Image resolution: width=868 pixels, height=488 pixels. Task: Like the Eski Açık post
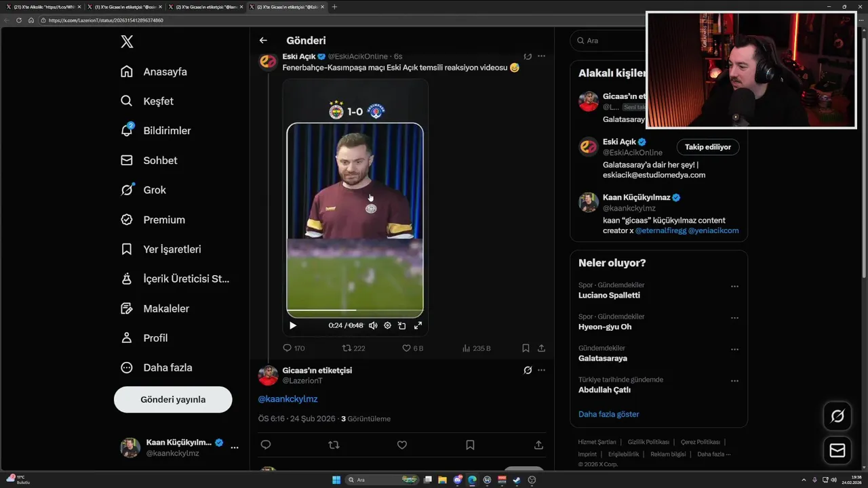(x=412, y=348)
